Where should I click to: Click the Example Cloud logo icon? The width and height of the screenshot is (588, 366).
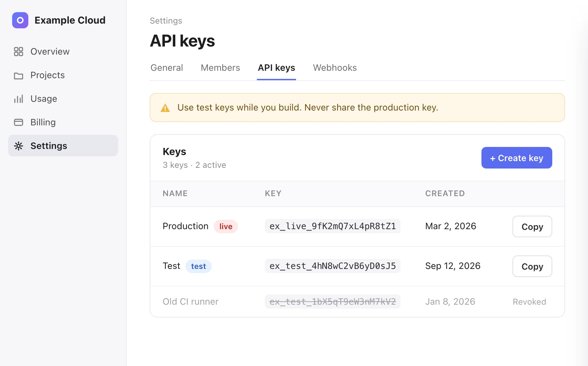[x=20, y=20]
